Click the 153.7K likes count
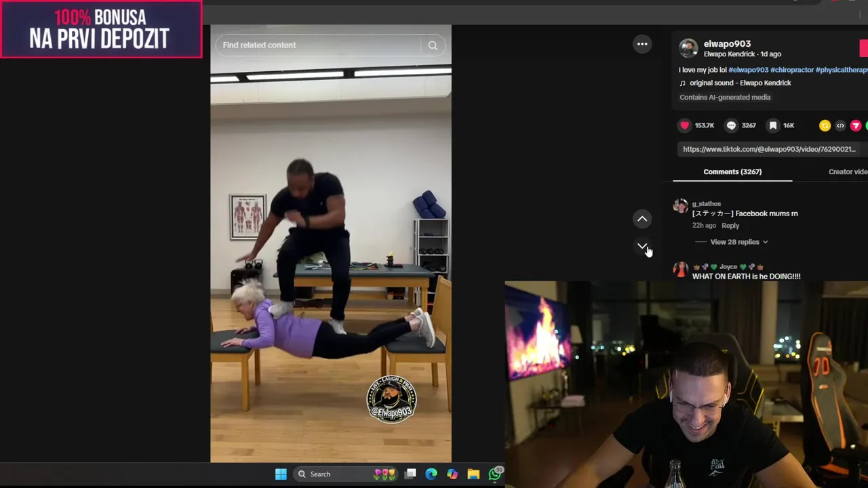Screen dimensions: 868x488 (x=704, y=125)
